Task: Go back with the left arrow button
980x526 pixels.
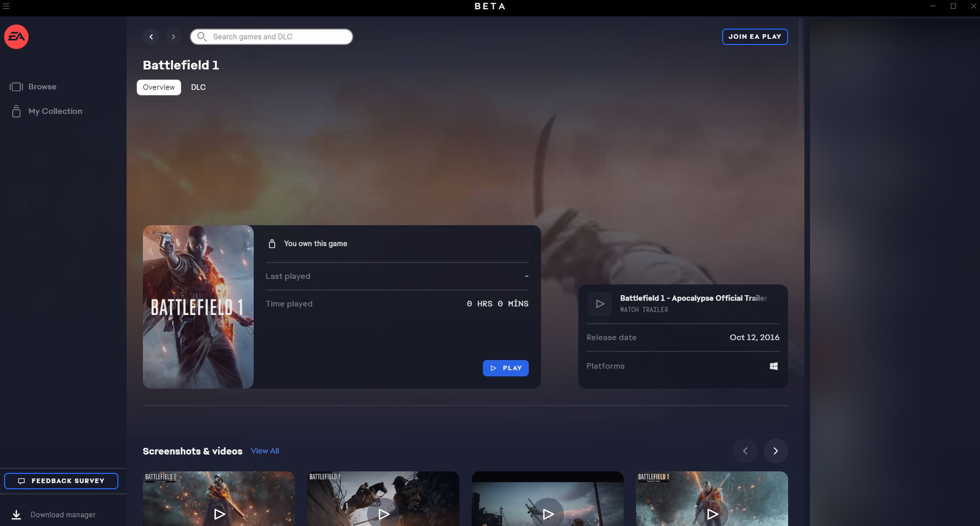Action: pyautogui.click(x=151, y=37)
